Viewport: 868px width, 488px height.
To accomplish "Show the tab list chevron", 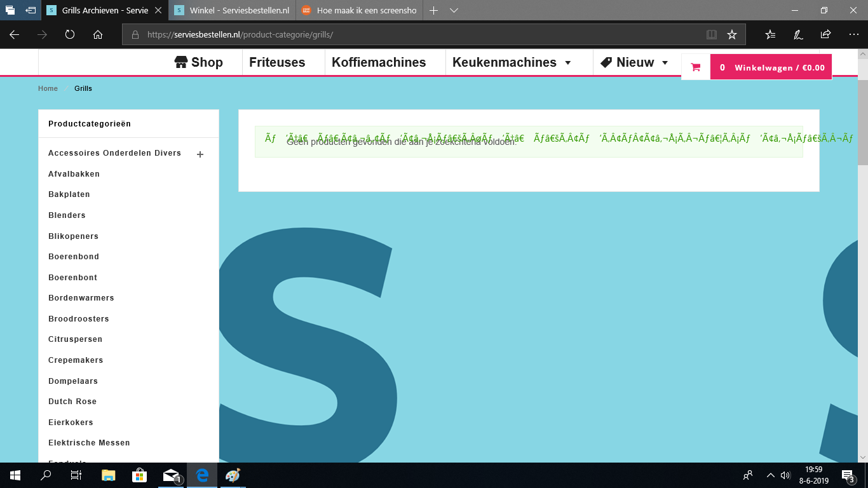I will coord(454,10).
